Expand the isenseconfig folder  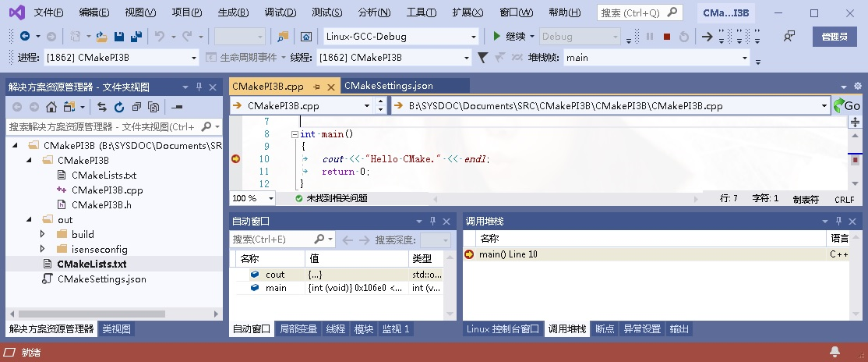43,250
